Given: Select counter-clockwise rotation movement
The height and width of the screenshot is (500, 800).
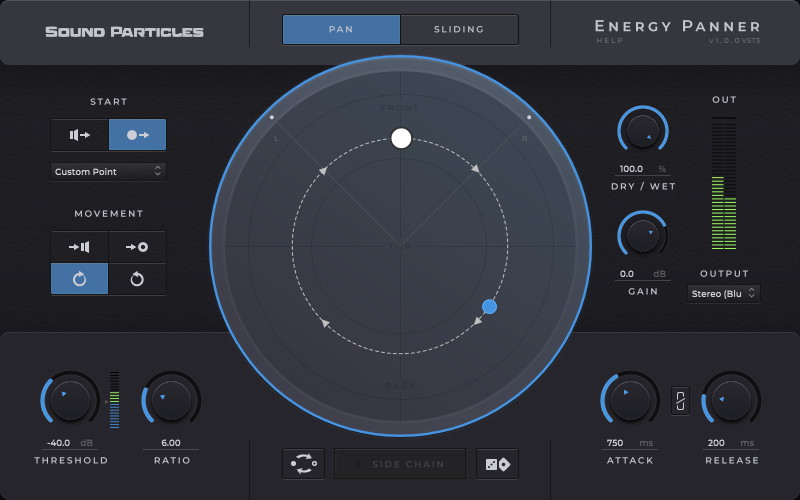Looking at the screenshot, I should pos(137,279).
